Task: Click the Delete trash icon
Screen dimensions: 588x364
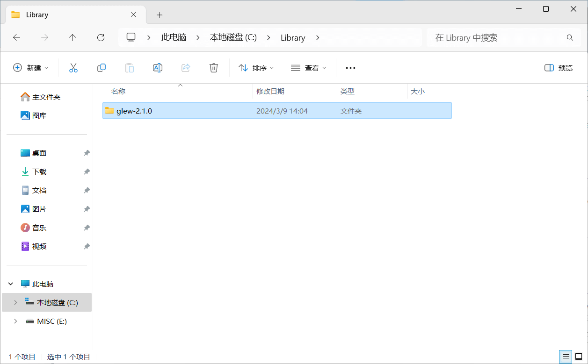Action: point(214,68)
